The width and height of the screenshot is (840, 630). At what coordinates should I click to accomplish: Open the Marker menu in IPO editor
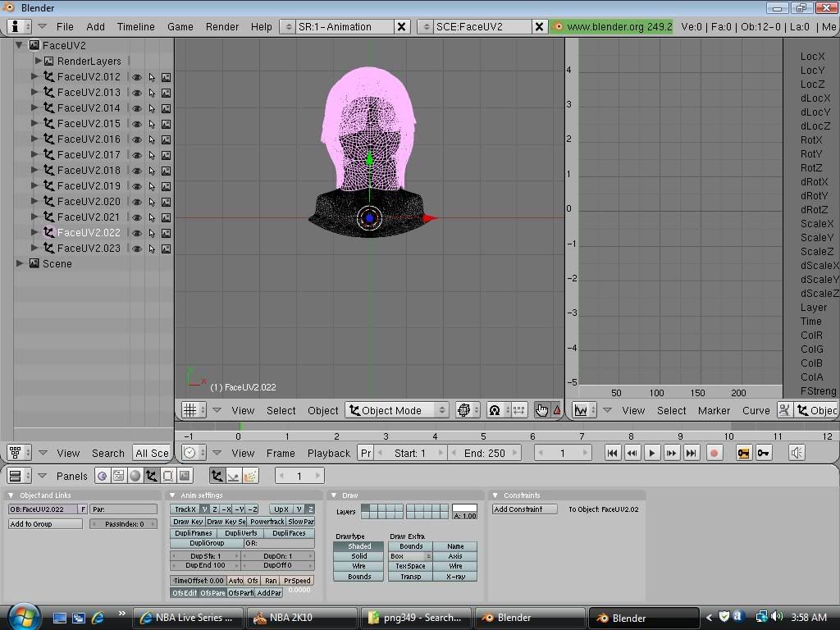tap(714, 410)
